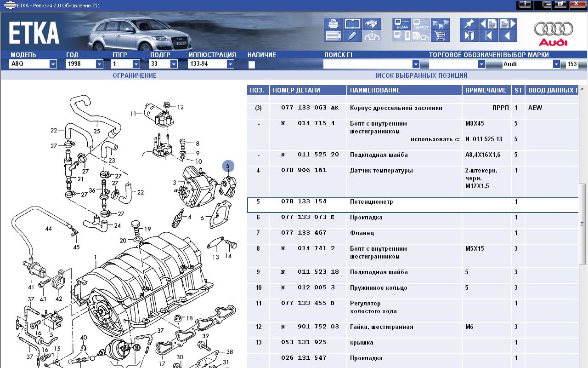The image size is (588, 368).
Task: Click the pushpin icon
Action: 469,24
